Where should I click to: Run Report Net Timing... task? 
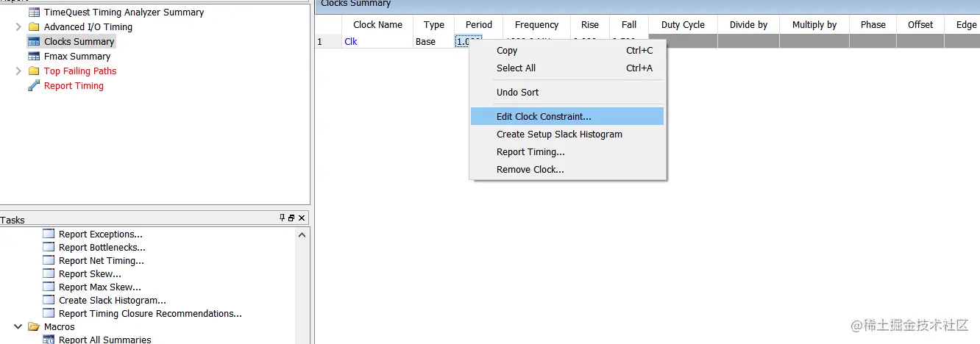(102, 261)
